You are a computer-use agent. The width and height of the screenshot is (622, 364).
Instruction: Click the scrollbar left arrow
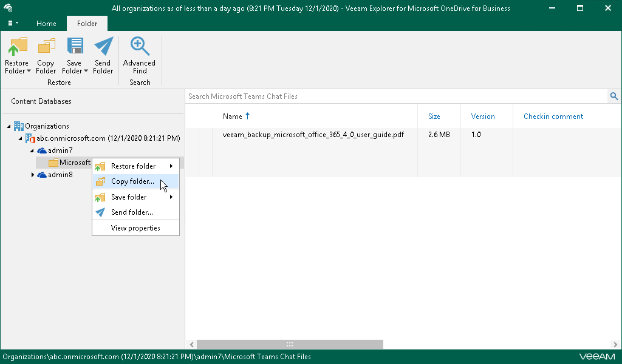(x=191, y=344)
